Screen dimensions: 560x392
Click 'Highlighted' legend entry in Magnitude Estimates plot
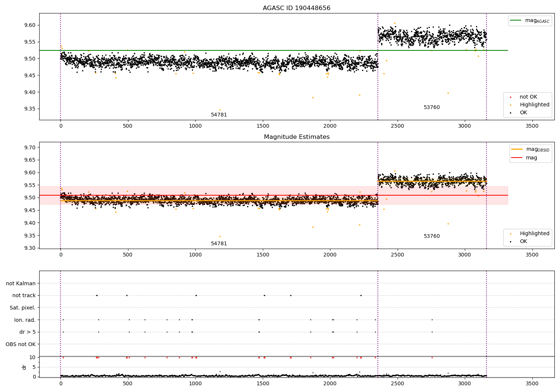[529, 234]
